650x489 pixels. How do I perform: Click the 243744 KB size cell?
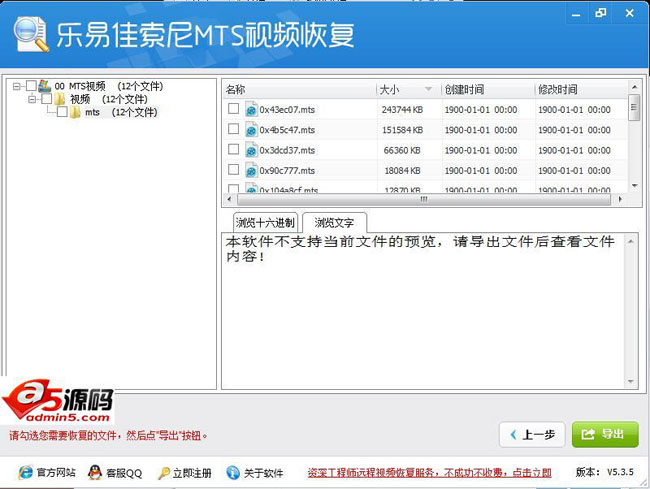click(402, 110)
